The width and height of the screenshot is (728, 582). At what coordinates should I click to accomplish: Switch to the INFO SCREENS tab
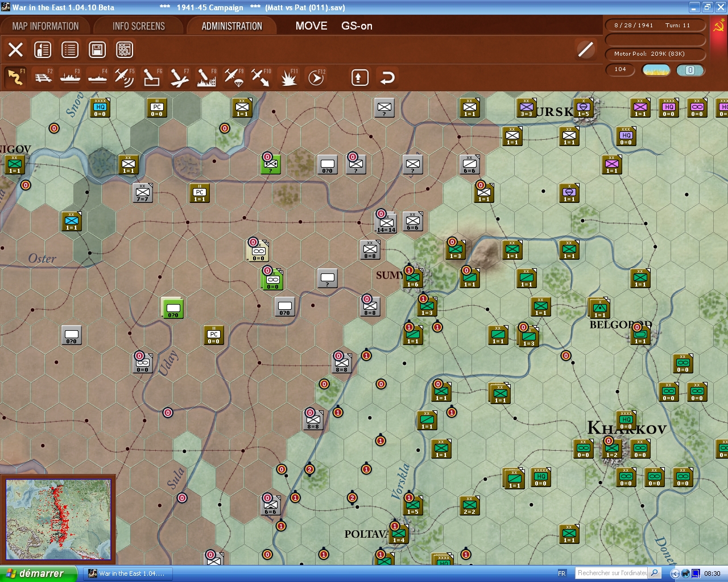point(139,26)
